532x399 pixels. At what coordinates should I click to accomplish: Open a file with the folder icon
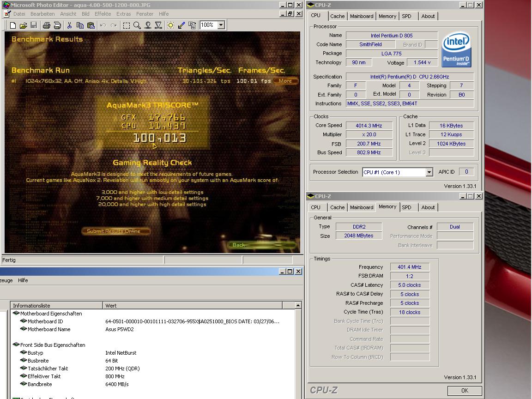point(23,25)
